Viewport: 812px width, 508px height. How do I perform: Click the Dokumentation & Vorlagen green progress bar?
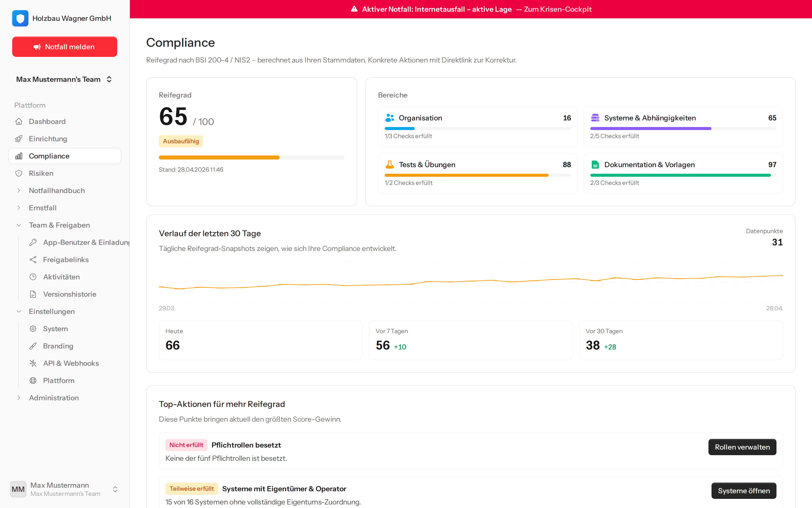click(x=683, y=175)
